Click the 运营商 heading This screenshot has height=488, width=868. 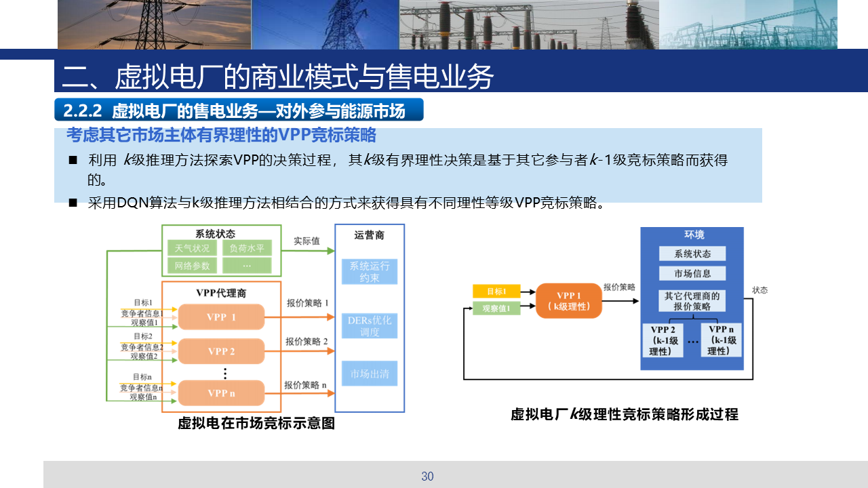click(x=370, y=235)
